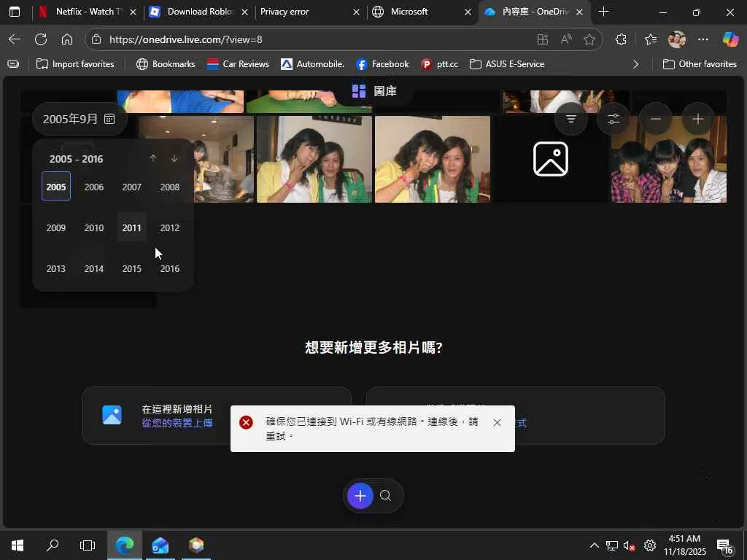The image size is (747, 560).
Task: Open Other favorites folder
Action: [x=700, y=64]
